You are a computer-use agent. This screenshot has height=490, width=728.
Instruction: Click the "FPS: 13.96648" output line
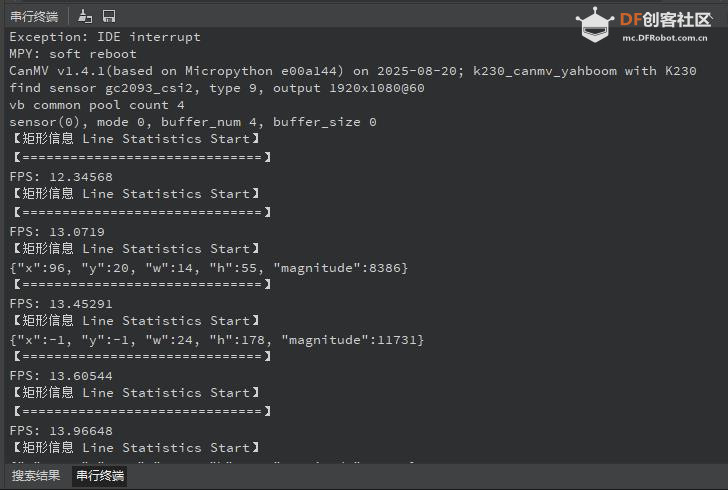coord(61,431)
